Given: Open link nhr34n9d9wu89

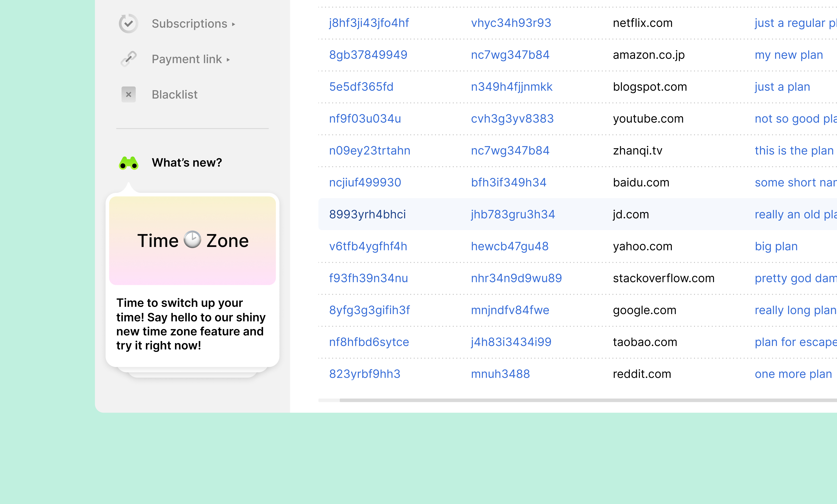Looking at the screenshot, I should tap(516, 278).
